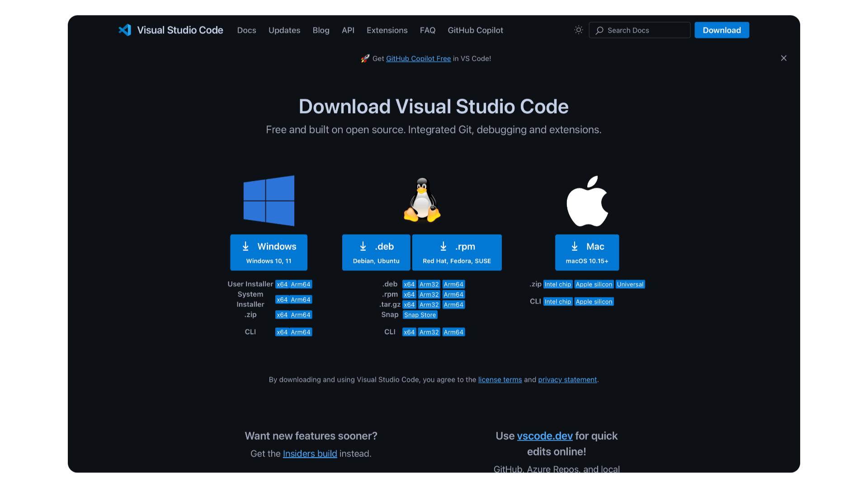Select Mac .zip Apple silicon build
The width and height of the screenshot is (868, 488).
point(594,285)
